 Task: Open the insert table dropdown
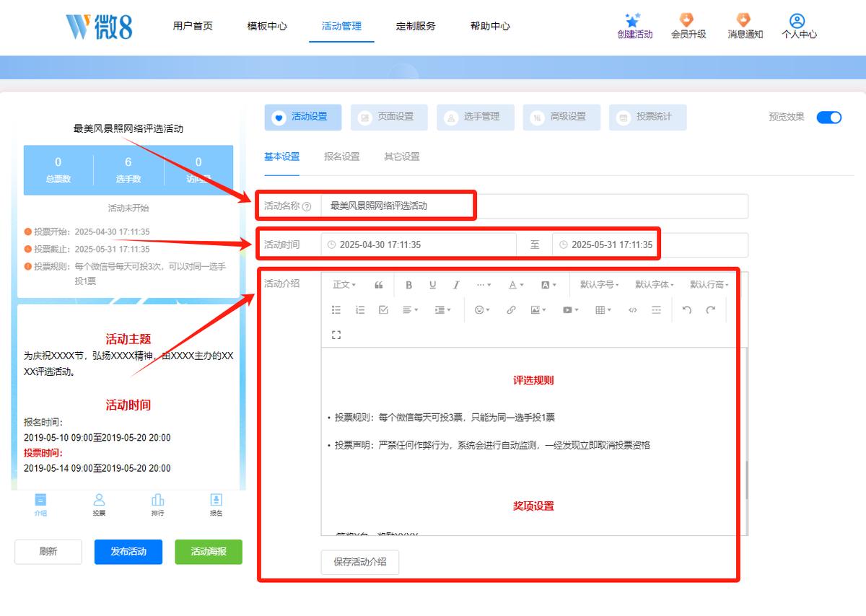[603, 309]
